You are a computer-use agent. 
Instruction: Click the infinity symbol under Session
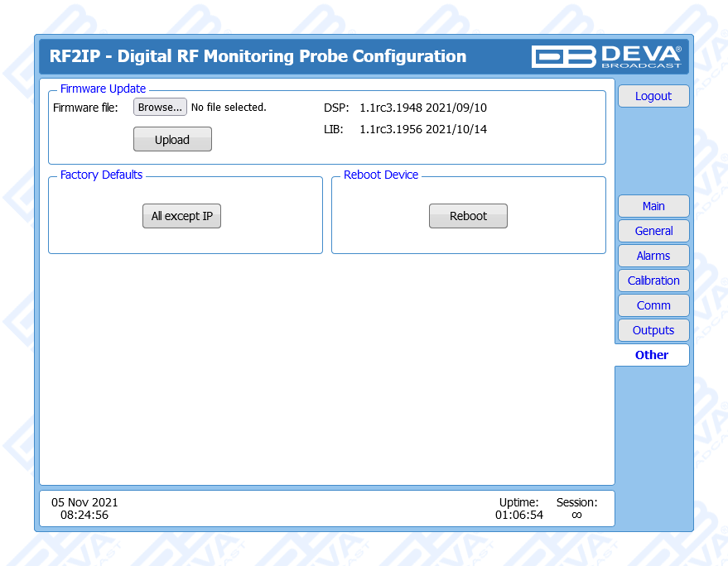click(x=576, y=515)
